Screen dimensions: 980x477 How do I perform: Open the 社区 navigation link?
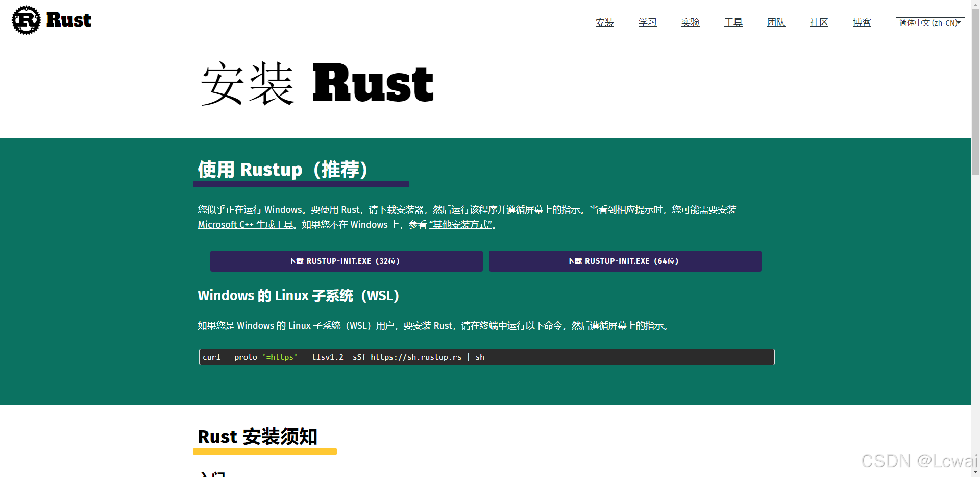tap(819, 22)
